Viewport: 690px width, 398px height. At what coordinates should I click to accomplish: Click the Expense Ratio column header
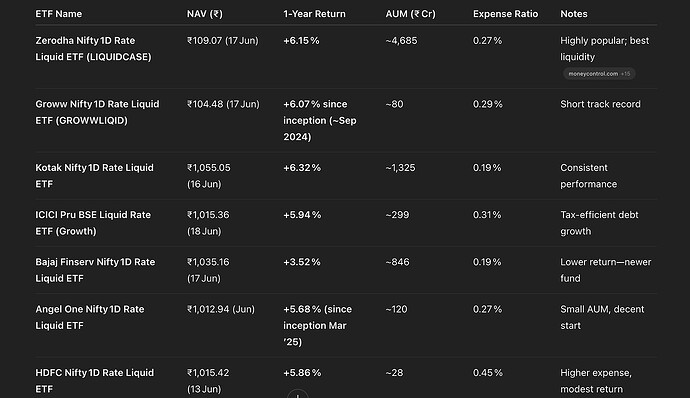[505, 14]
